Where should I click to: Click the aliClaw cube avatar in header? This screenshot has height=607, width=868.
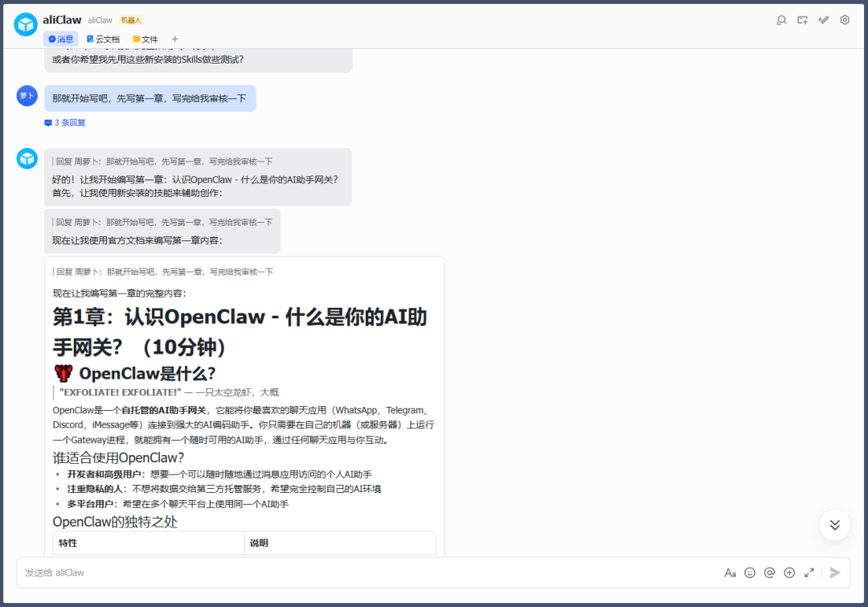tap(26, 24)
